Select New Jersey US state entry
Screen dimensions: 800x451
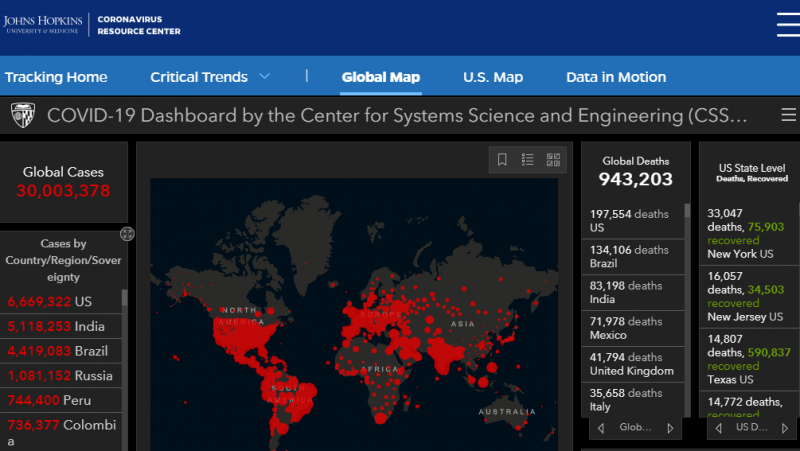tap(748, 296)
